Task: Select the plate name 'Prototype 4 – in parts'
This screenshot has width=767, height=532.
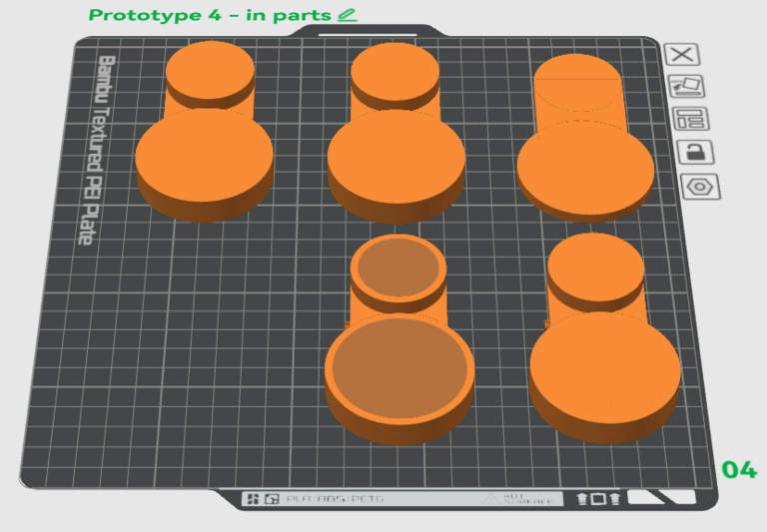Action: point(210,15)
